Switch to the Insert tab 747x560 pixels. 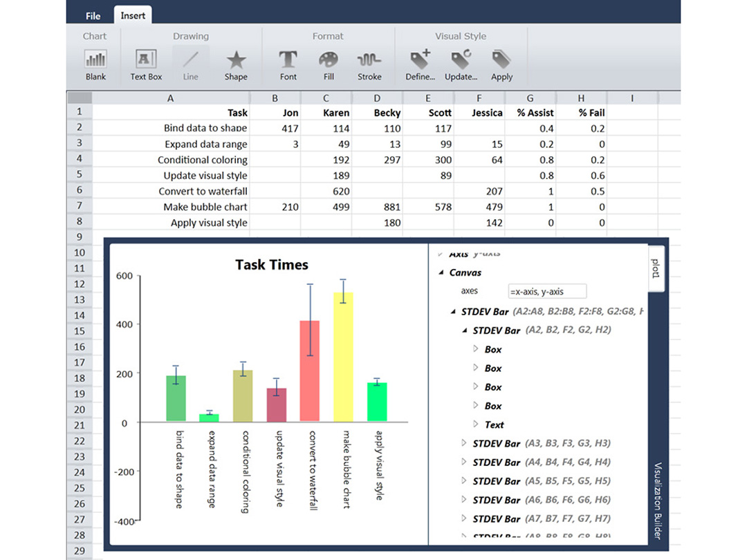click(x=132, y=15)
